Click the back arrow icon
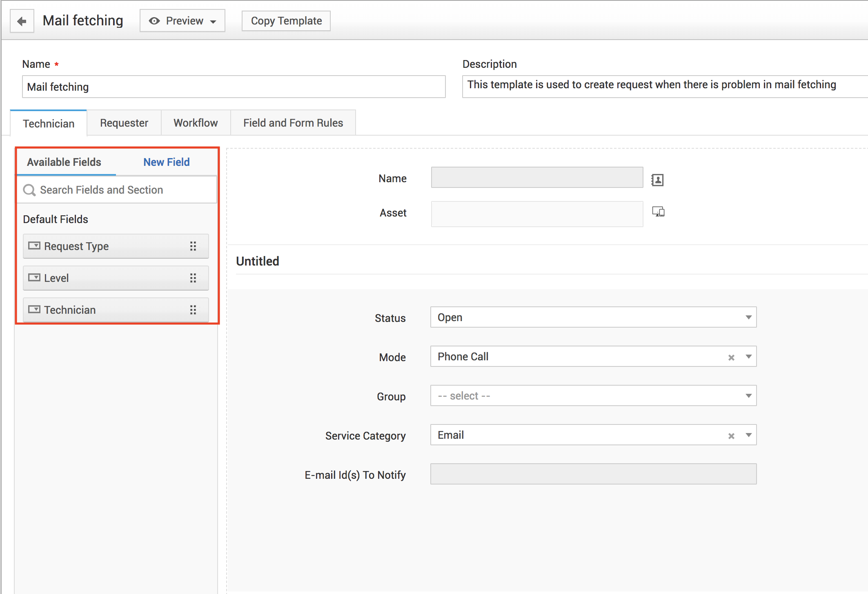The width and height of the screenshot is (868, 594). [22, 21]
